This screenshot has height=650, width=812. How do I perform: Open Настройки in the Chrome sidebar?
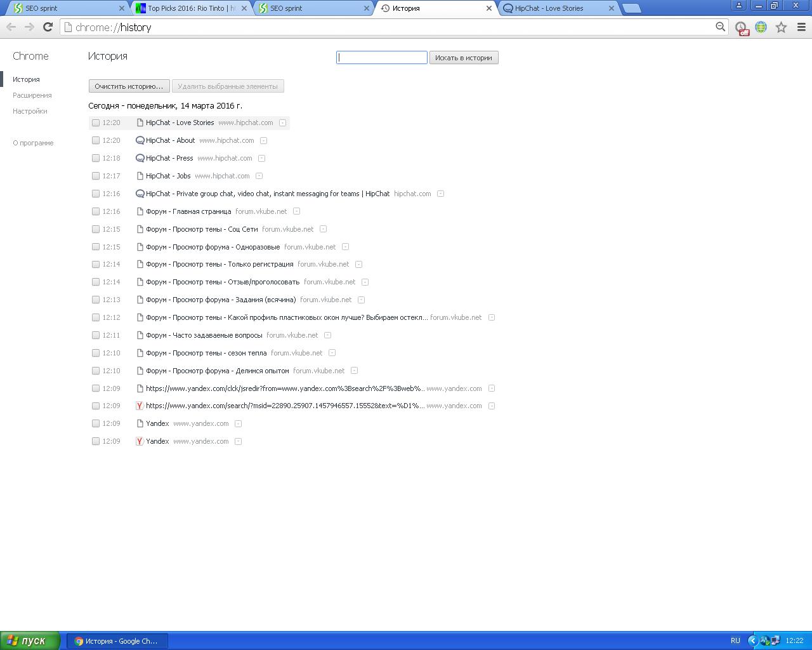tap(30, 111)
